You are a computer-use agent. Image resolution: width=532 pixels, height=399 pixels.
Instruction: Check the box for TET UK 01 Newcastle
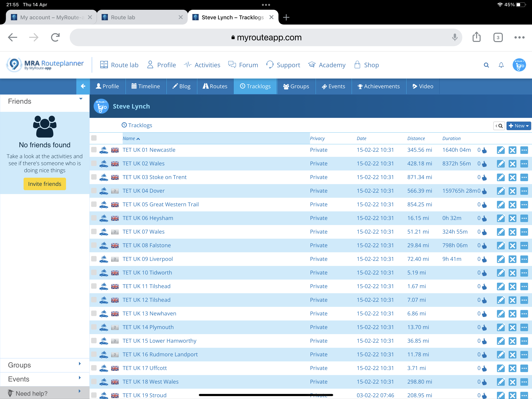[x=94, y=150]
